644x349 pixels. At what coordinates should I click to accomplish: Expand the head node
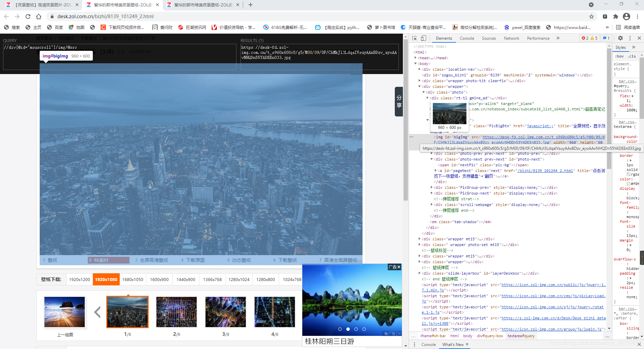(416, 58)
